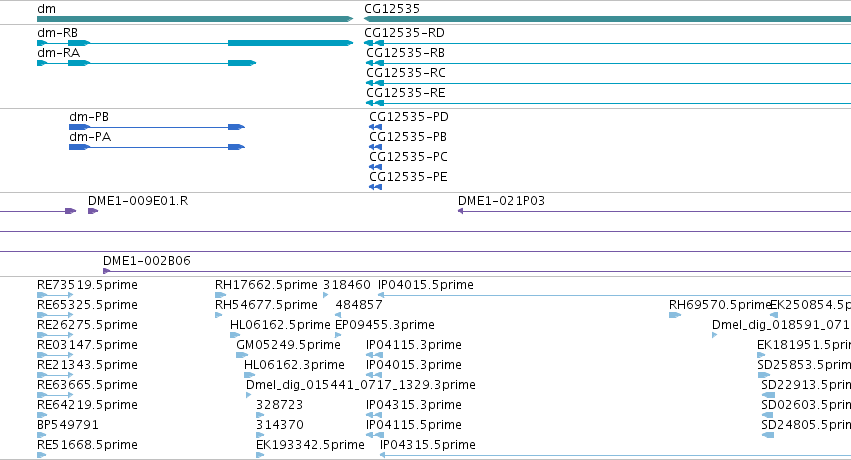Select EST RE65325.5prime
The width and height of the screenshot is (851, 460).
point(87,305)
